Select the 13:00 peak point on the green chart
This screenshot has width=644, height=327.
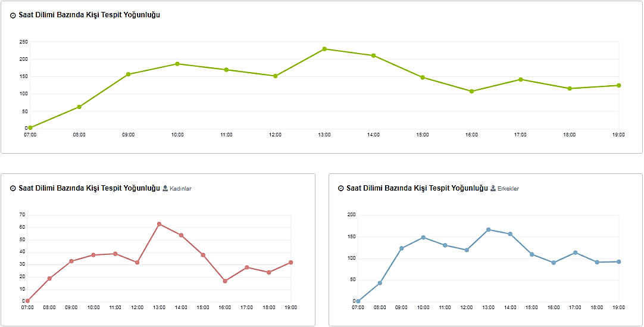coord(324,49)
